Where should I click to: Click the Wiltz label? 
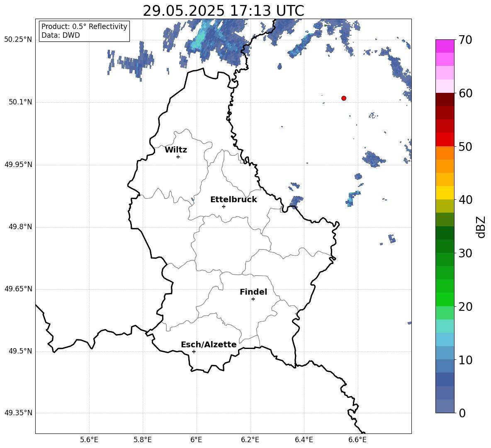(x=176, y=150)
